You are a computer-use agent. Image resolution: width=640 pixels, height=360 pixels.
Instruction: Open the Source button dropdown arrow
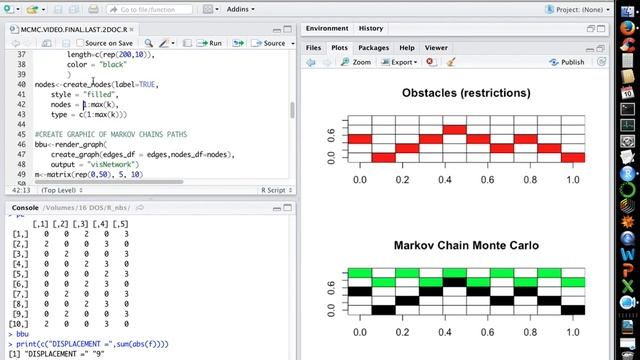293,43
